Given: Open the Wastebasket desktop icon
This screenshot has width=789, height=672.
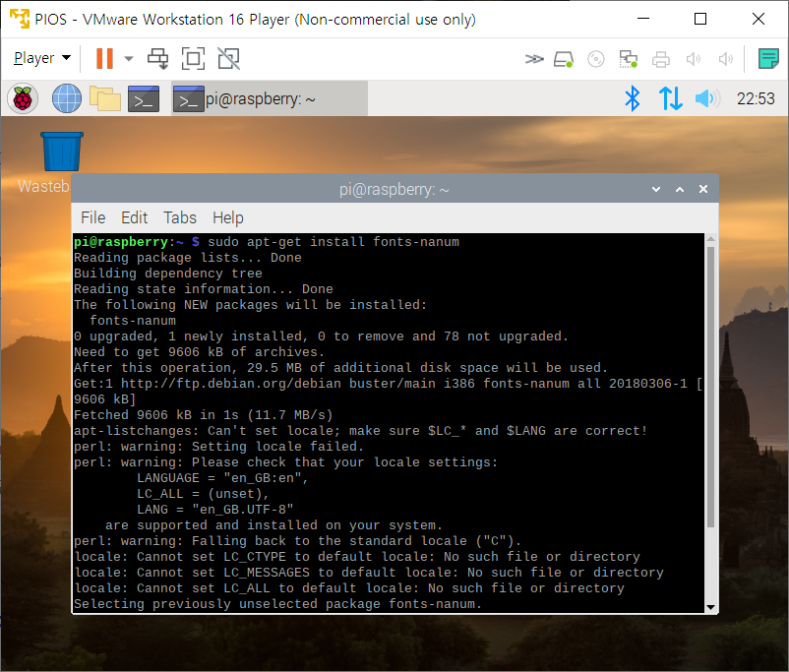Looking at the screenshot, I should (x=61, y=153).
